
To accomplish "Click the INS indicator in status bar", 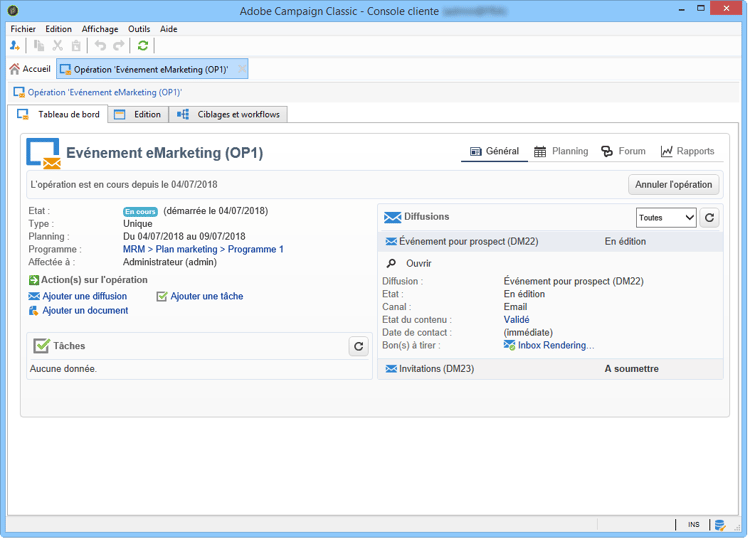I will pyautogui.click(x=694, y=525).
